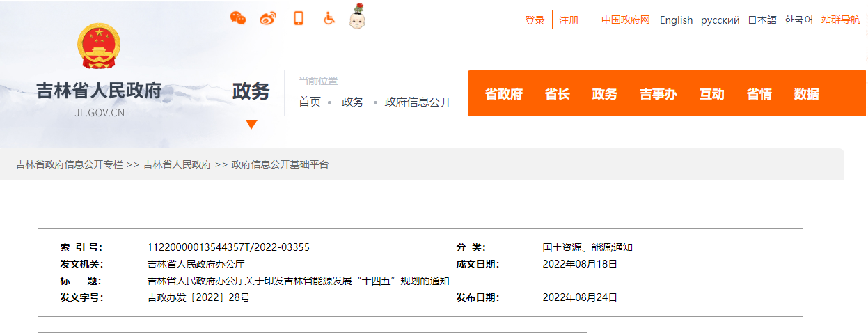
Task: Open the 登录 login link
Action: pos(535,20)
